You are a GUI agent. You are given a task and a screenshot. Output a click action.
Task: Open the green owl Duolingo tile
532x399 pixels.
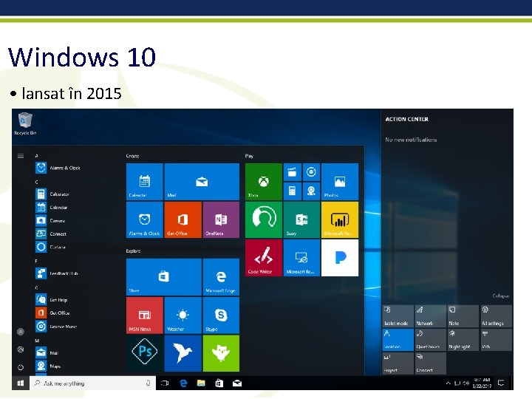tap(221, 353)
